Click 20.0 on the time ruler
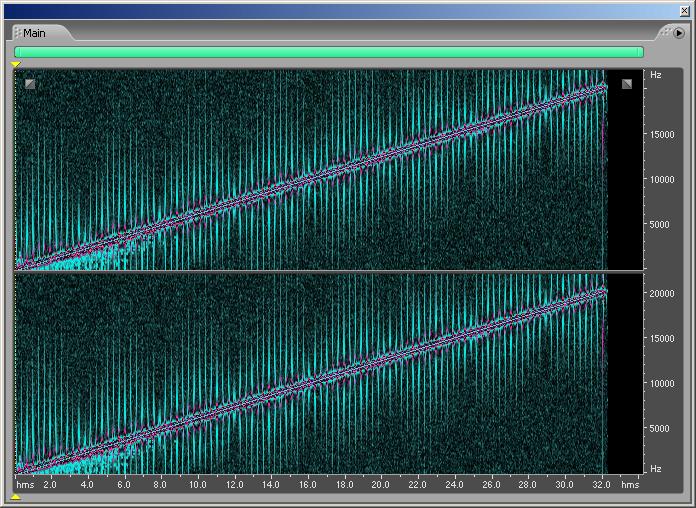 coord(380,484)
